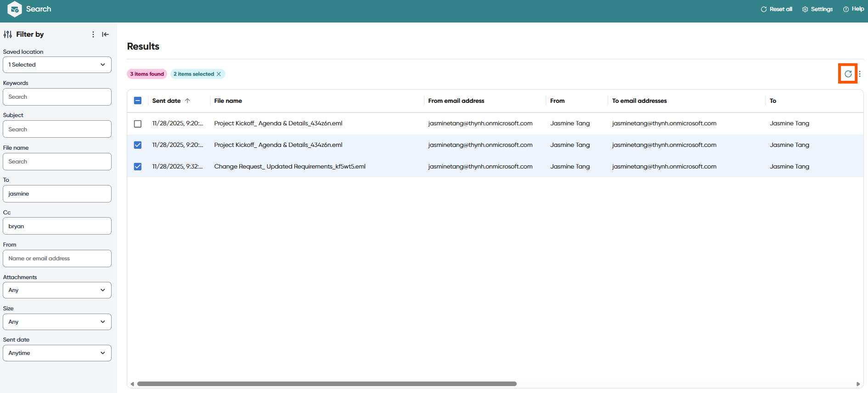Open results more options menu
Image resolution: width=868 pixels, height=393 pixels.
pos(860,74)
